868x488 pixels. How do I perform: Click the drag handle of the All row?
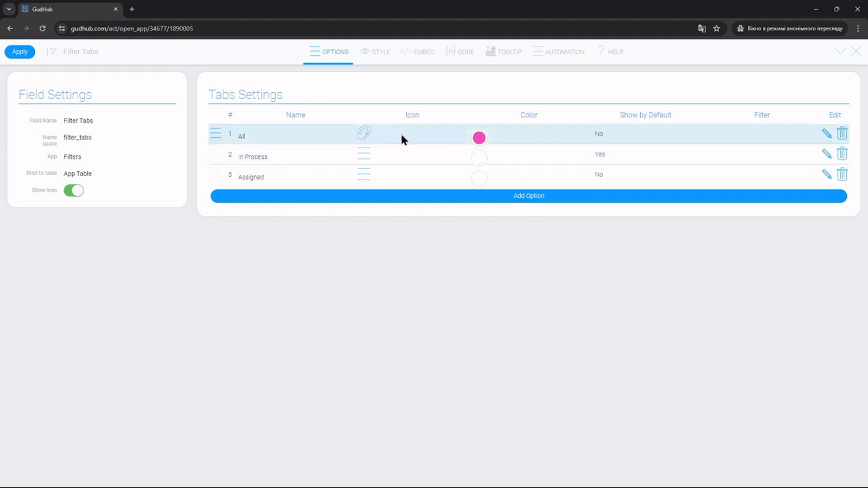216,133
